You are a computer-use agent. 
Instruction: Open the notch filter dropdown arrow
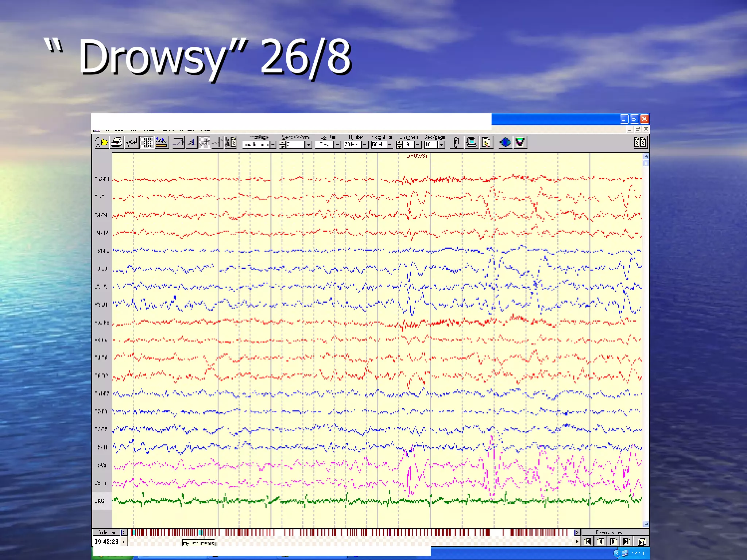390,145
